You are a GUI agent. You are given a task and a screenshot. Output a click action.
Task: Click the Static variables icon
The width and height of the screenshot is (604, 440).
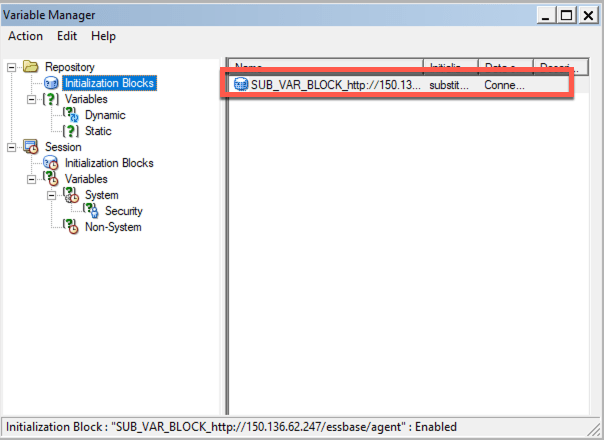tap(71, 131)
